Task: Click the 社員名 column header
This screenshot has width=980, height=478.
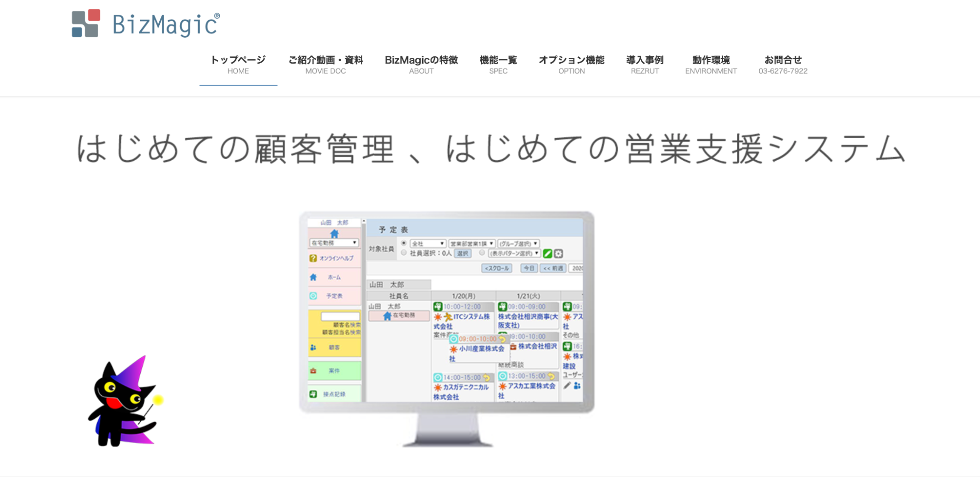Action: [399, 296]
